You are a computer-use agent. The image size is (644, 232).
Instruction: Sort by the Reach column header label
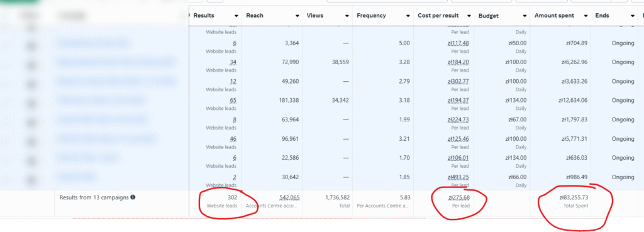(x=255, y=16)
